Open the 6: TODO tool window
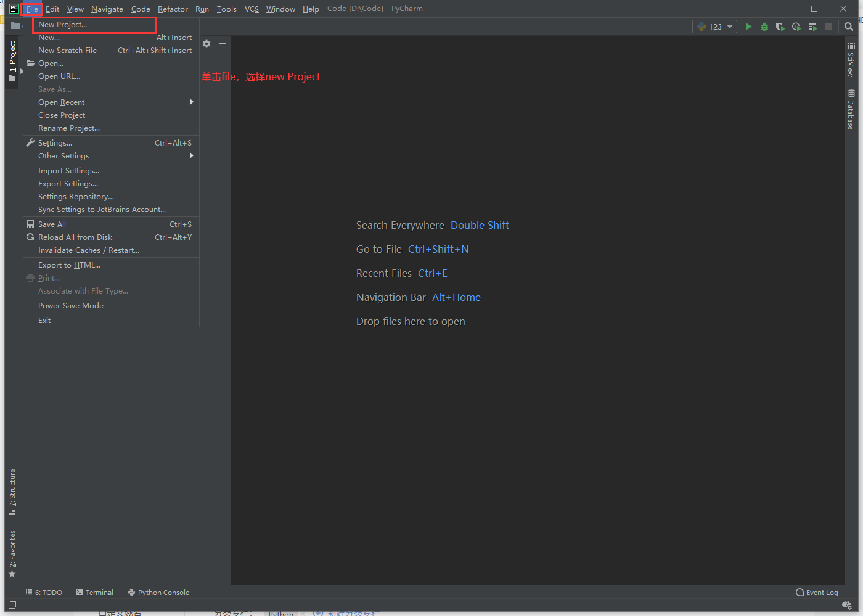Screen dimensions: 863x616 click(x=44, y=593)
